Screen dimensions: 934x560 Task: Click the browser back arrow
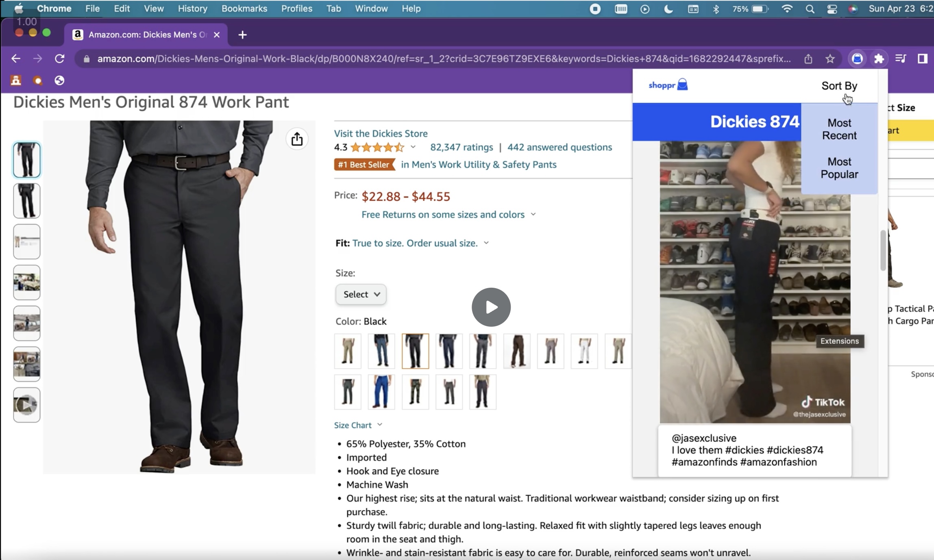tap(15, 59)
